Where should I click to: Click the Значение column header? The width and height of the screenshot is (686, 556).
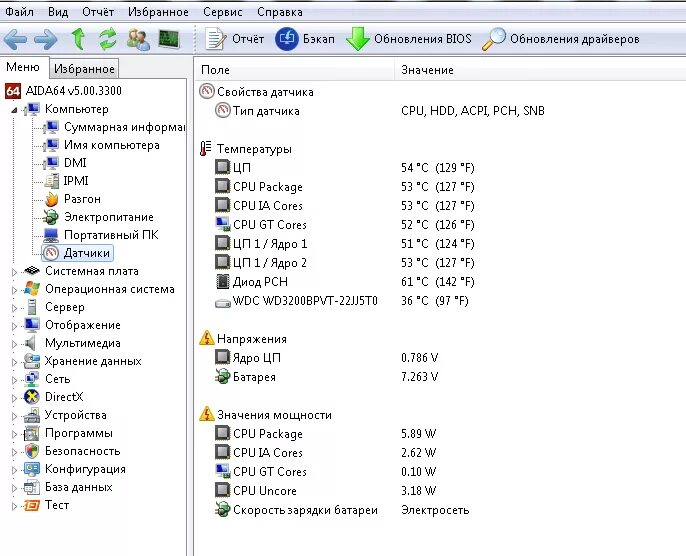coord(427,70)
